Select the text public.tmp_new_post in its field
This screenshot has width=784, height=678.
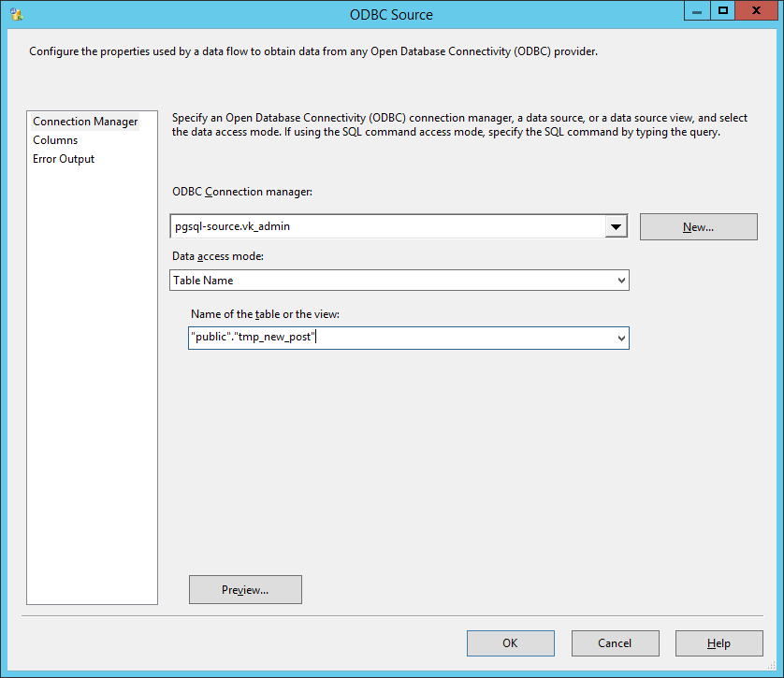tap(253, 338)
